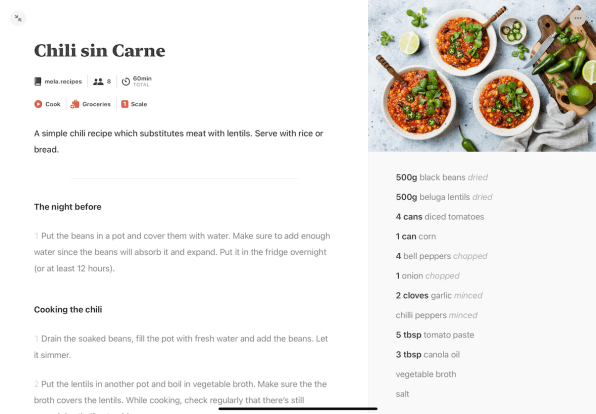
Task: Open the Scale recipe icon
Action: [x=125, y=104]
